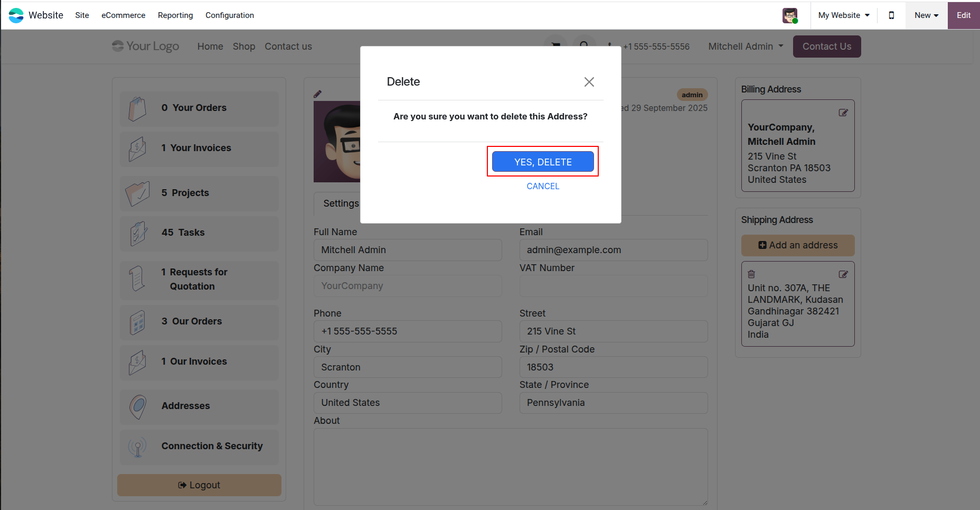Click the City input field
Viewport: 980px width, 510px height.
click(x=408, y=367)
